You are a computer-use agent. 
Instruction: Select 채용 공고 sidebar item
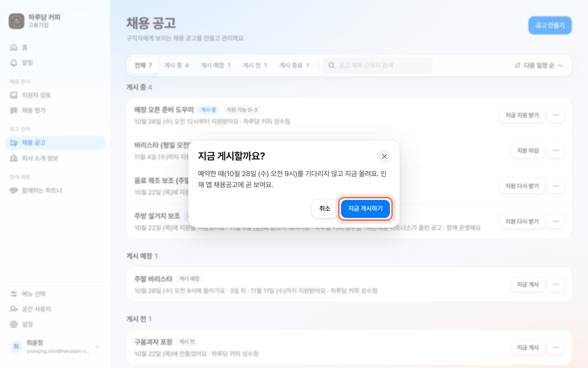pyautogui.click(x=55, y=143)
